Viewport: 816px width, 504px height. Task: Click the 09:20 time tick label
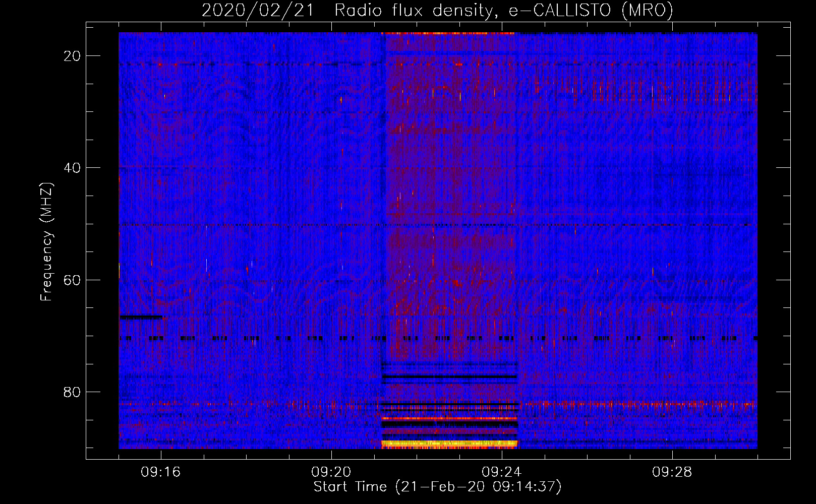click(x=331, y=472)
